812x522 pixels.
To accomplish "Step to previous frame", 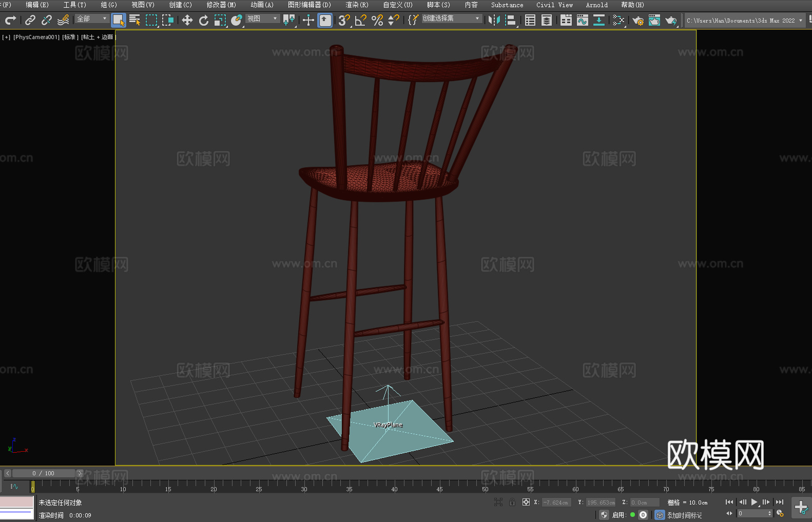I will (742, 502).
